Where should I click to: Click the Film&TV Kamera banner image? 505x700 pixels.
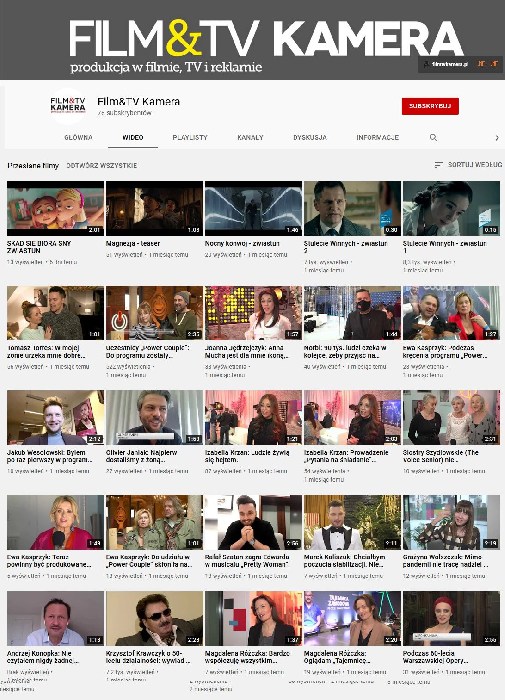click(252, 40)
